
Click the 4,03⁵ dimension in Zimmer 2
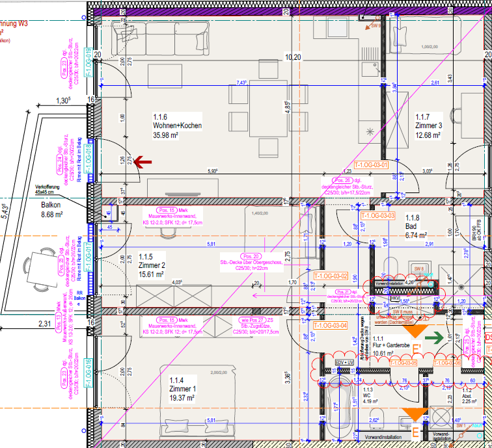[x=176, y=282]
